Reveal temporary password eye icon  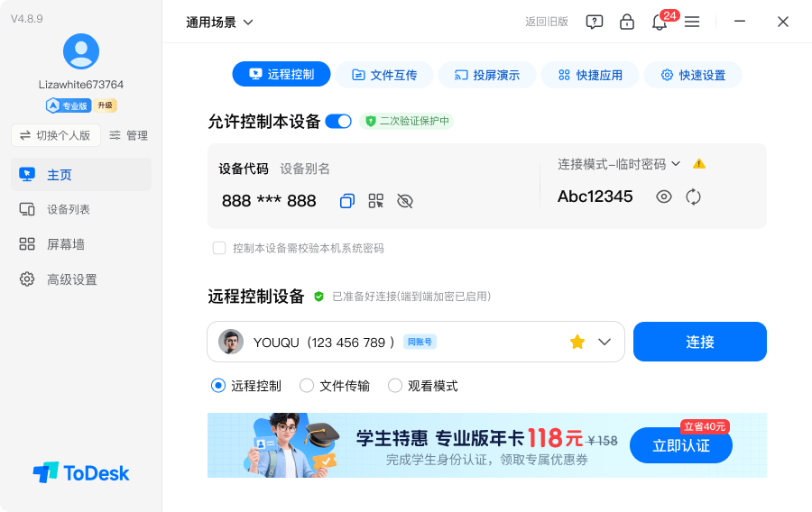tap(663, 197)
